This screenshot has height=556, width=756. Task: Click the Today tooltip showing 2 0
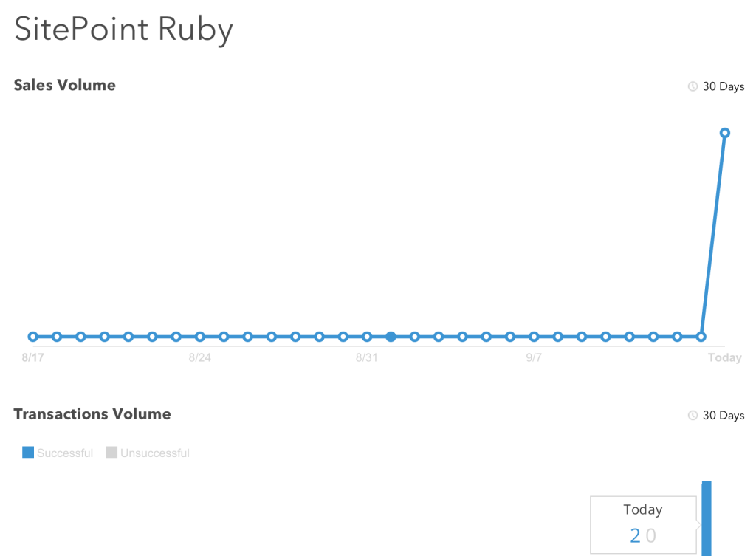643,525
